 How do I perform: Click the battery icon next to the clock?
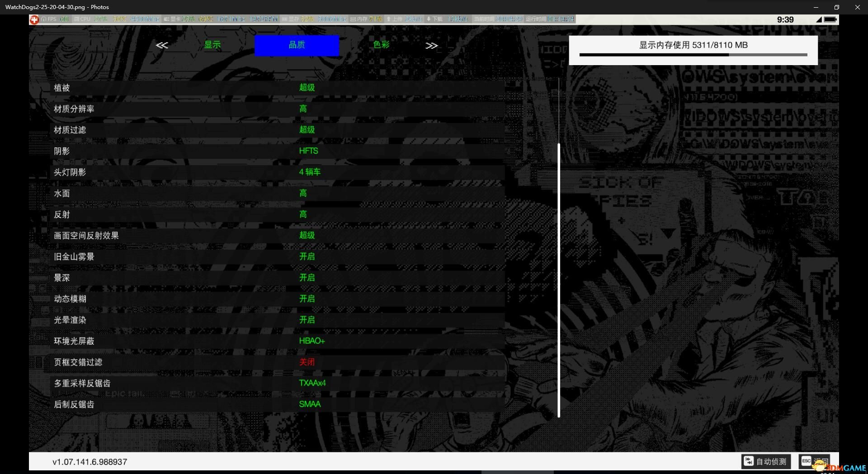click(830, 19)
